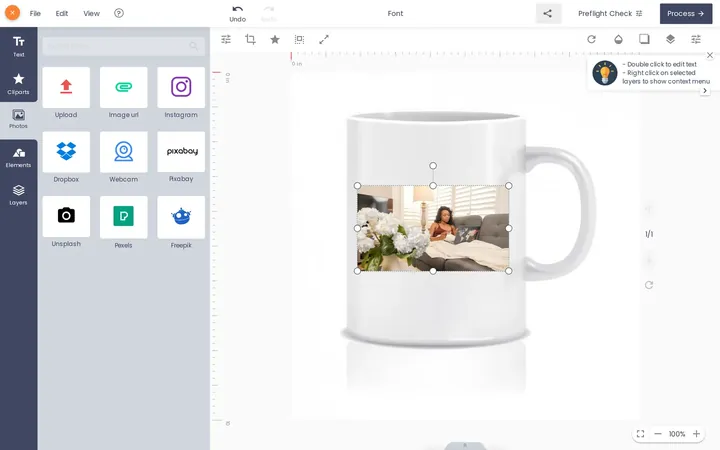
Task: Open the layer arrange stack icon
Action: click(670, 39)
